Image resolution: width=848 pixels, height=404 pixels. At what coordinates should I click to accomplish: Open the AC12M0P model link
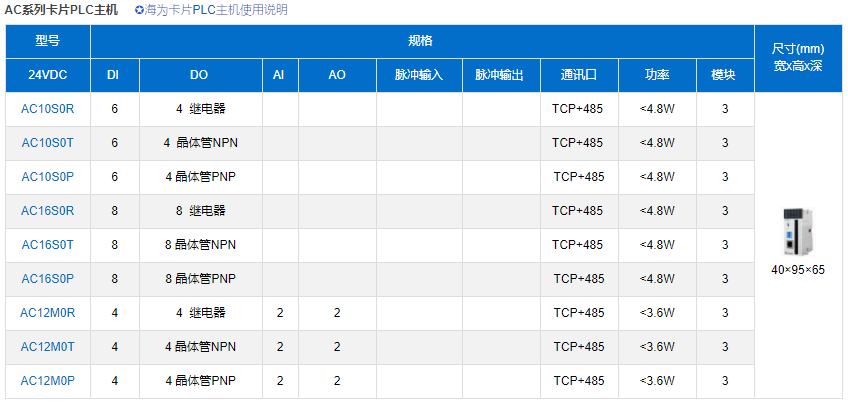(48, 381)
